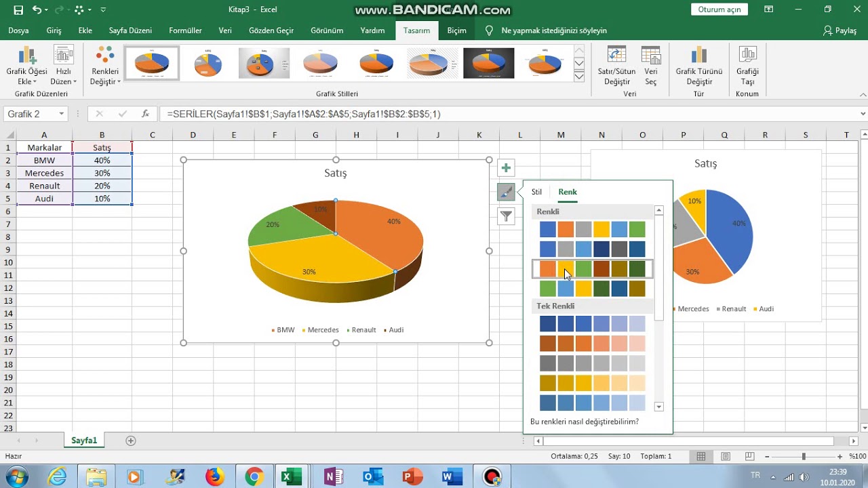Expand the chart styles gallery more arrow
The image size is (868, 488).
pos(579,77)
